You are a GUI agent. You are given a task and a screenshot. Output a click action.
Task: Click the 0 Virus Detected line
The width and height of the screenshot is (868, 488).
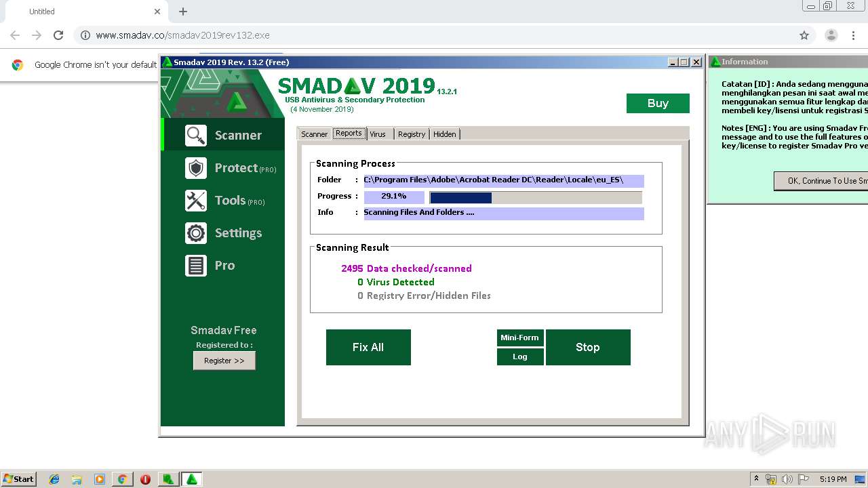[x=396, y=282]
